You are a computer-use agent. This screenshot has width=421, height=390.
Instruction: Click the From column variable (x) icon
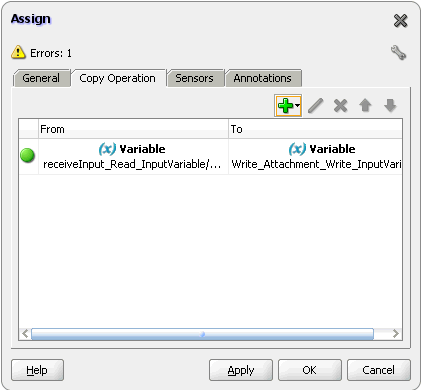click(x=107, y=149)
